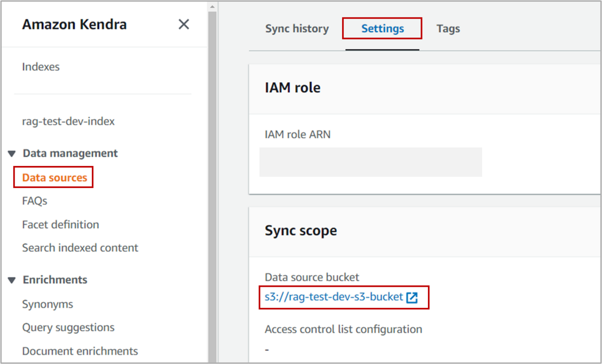
Task: Open Query suggestions settings
Action: [68, 327]
